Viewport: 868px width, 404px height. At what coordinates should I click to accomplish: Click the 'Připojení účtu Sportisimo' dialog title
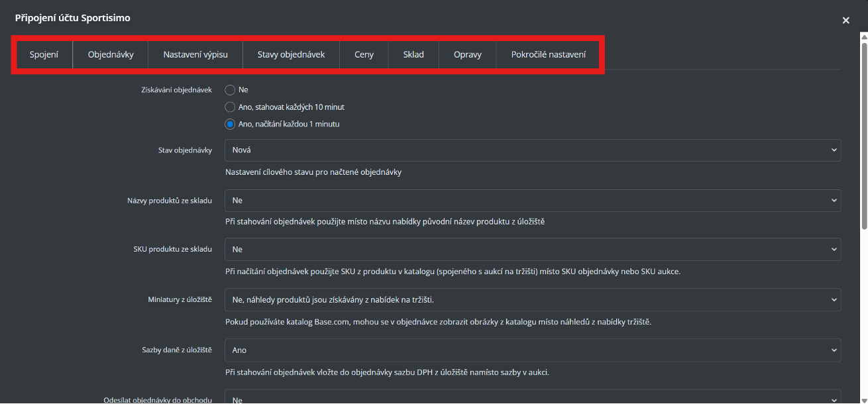click(x=73, y=18)
